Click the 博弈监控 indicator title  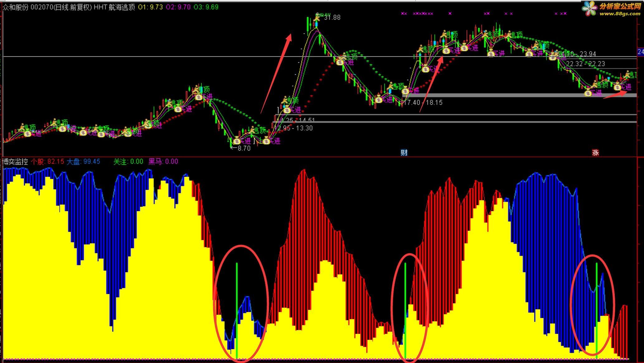click(15, 161)
